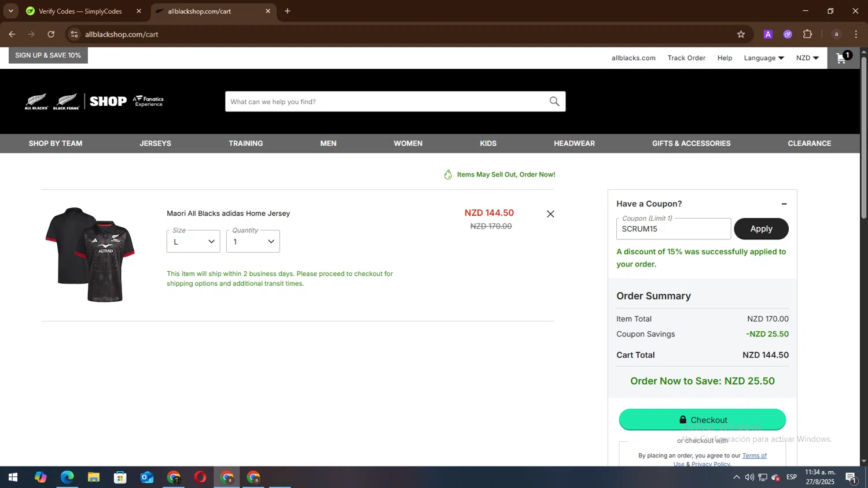
Task: Open the Men menu
Action: coord(328,143)
